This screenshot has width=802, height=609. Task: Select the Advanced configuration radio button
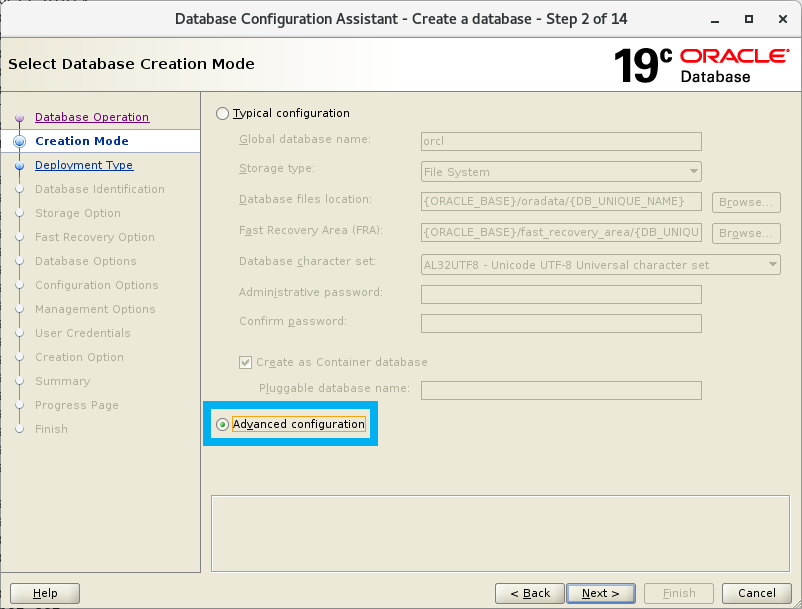tap(222, 424)
